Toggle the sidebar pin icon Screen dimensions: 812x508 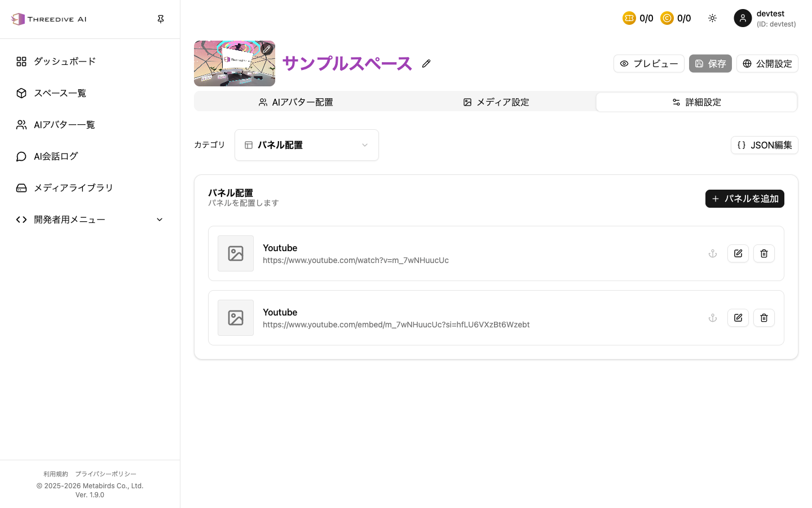coord(161,19)
